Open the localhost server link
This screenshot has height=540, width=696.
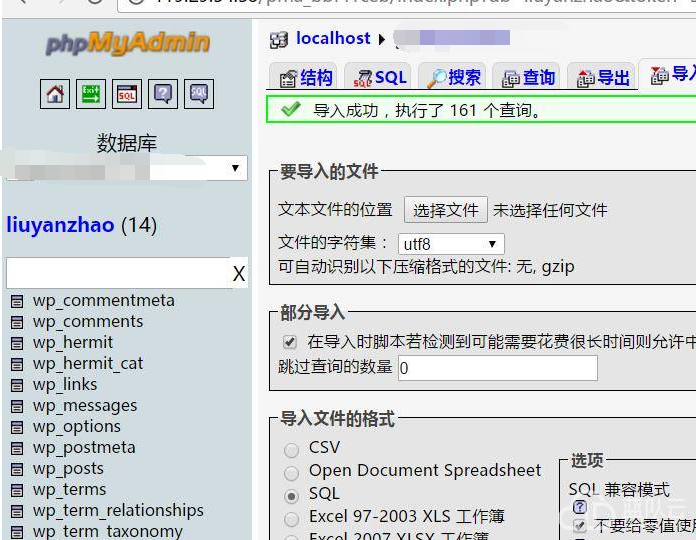pyautogui.click(x=333, y=39)
